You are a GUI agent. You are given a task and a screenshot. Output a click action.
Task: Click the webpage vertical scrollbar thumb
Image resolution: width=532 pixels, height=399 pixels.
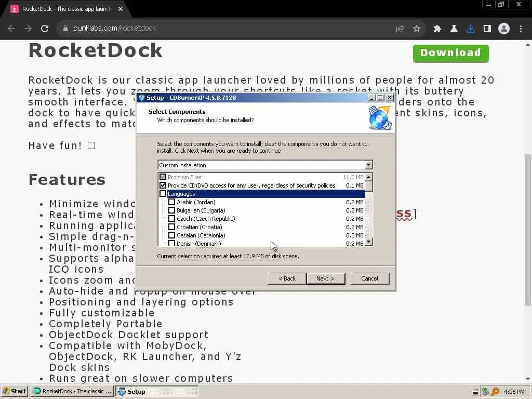point(527,229)
